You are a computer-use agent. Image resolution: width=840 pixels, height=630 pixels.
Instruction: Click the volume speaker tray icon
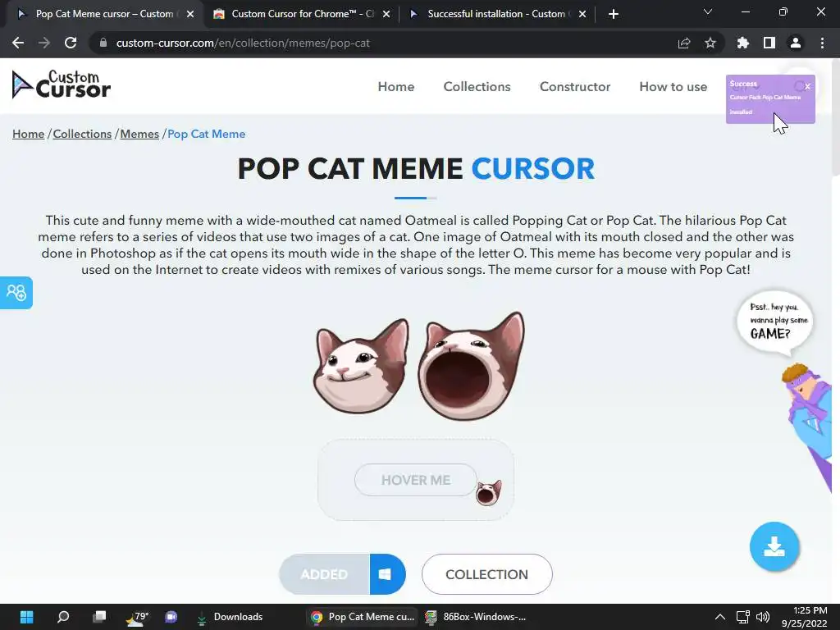coord(763,617)
